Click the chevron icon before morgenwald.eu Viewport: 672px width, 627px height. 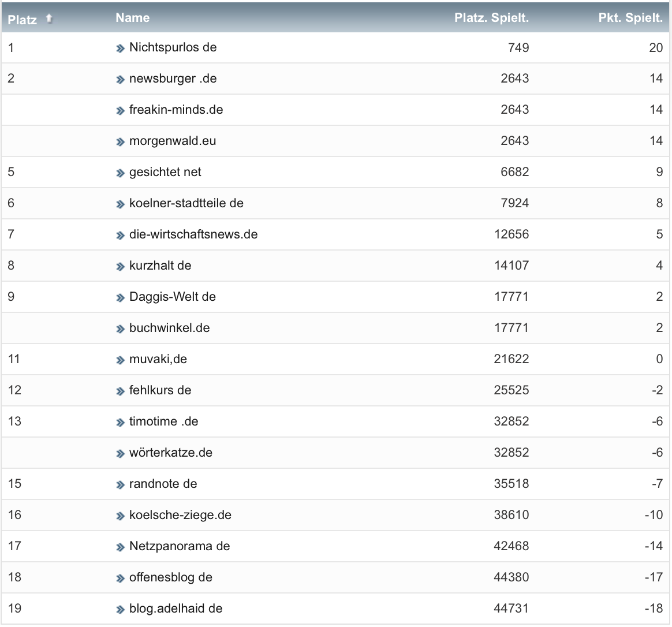click(x=120, y=142)
